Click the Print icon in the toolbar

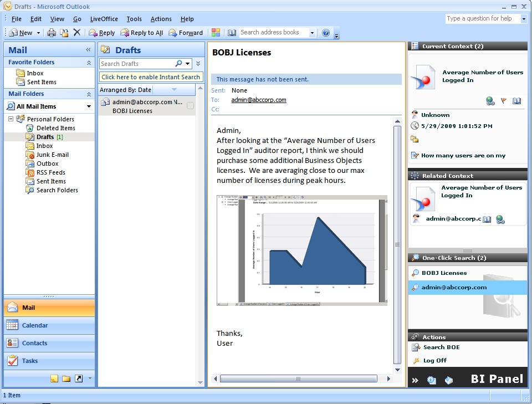tap(52, 33)
